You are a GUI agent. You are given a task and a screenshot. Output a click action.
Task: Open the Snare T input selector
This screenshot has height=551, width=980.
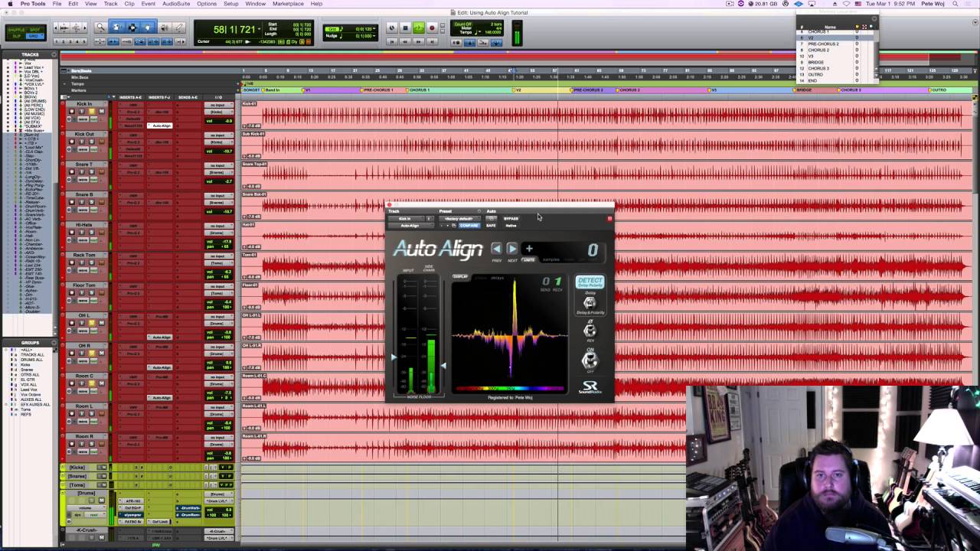click(x=219, y=165)
